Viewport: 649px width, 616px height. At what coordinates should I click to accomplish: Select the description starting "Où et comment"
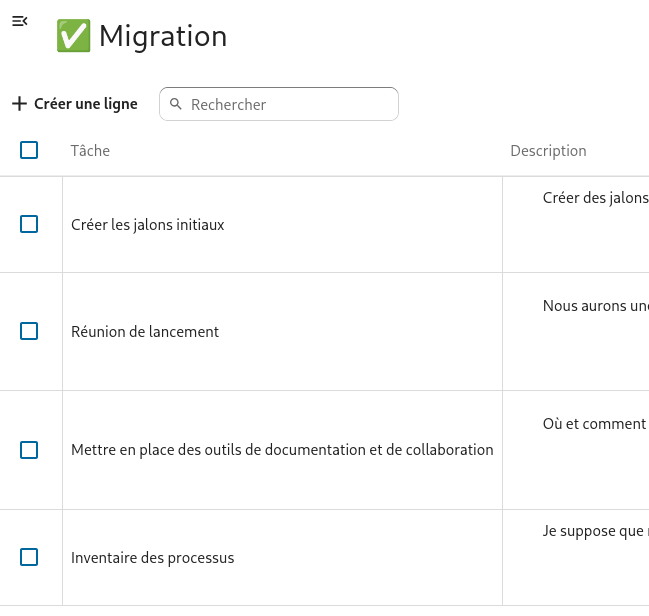(594, 424)
